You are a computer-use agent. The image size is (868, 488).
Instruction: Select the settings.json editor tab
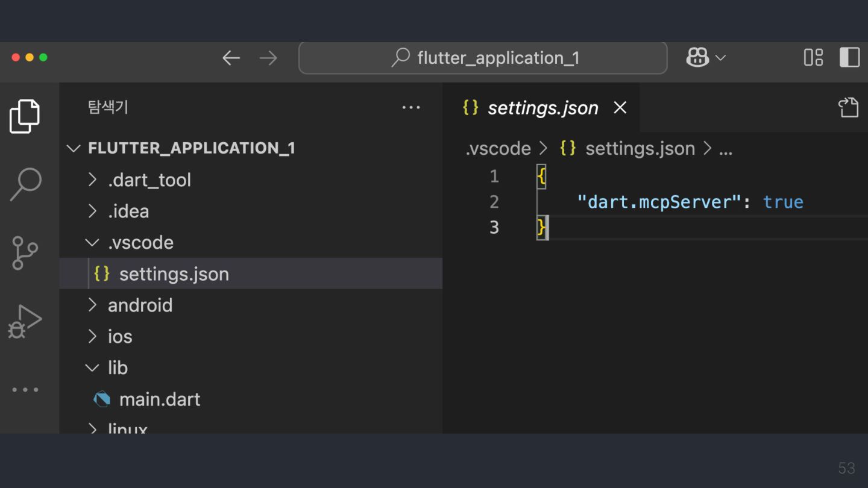pyautogui.click(x=541, y=108)
